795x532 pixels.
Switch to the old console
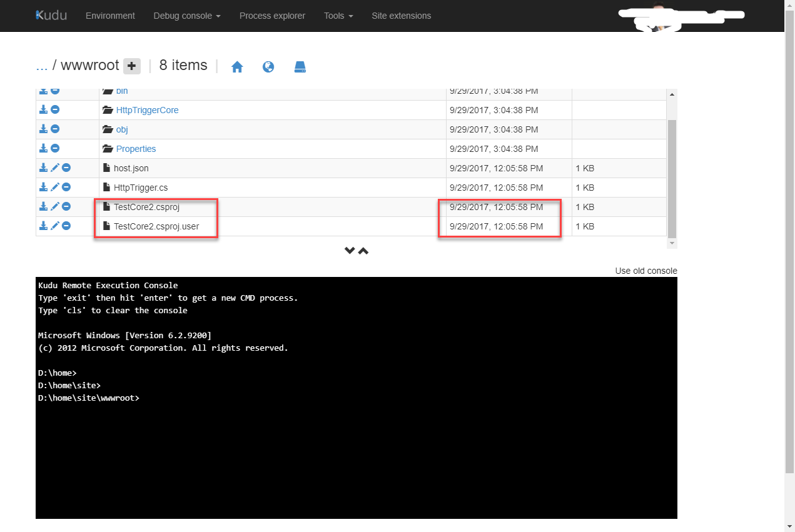click(646, 271)
